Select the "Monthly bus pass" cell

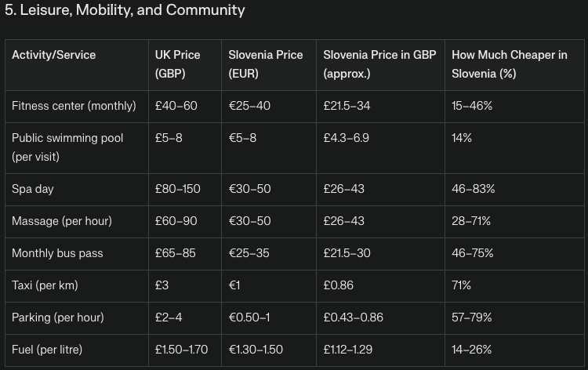point(57,253)
